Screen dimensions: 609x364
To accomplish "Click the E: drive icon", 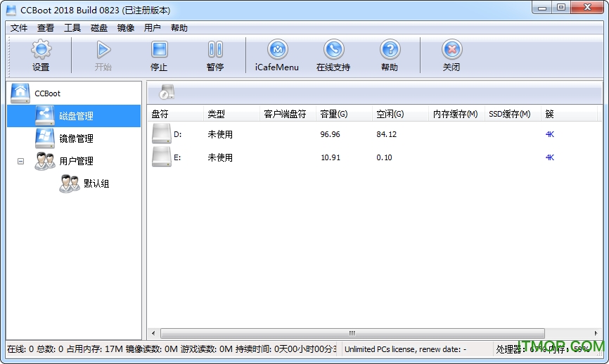I will pos(162,157).
